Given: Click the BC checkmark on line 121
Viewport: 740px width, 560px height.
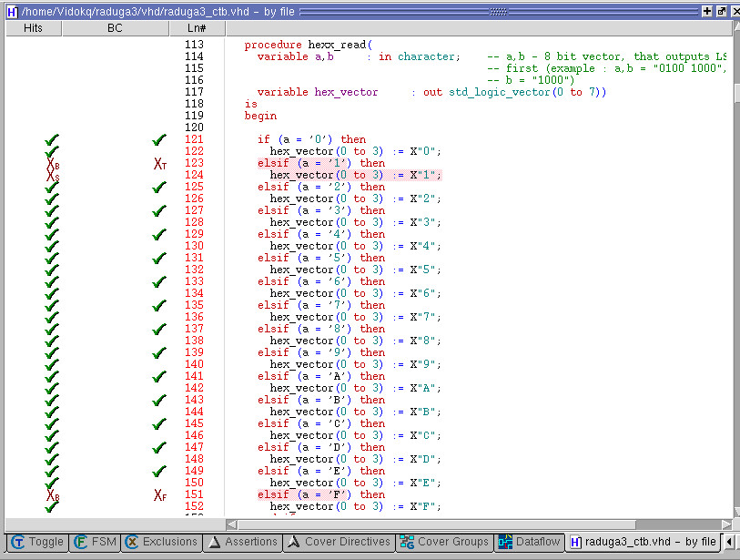Looking at the screenshot, I should (159, 139).
